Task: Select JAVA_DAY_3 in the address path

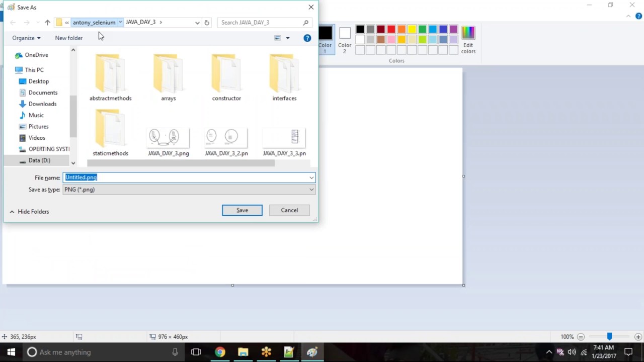Action: 140,22
